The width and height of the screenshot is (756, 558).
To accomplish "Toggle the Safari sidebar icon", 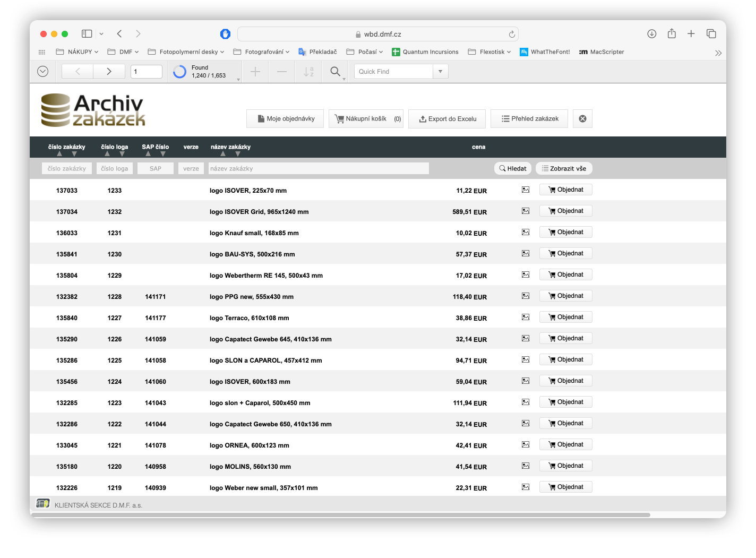I will tap(87, 34).
